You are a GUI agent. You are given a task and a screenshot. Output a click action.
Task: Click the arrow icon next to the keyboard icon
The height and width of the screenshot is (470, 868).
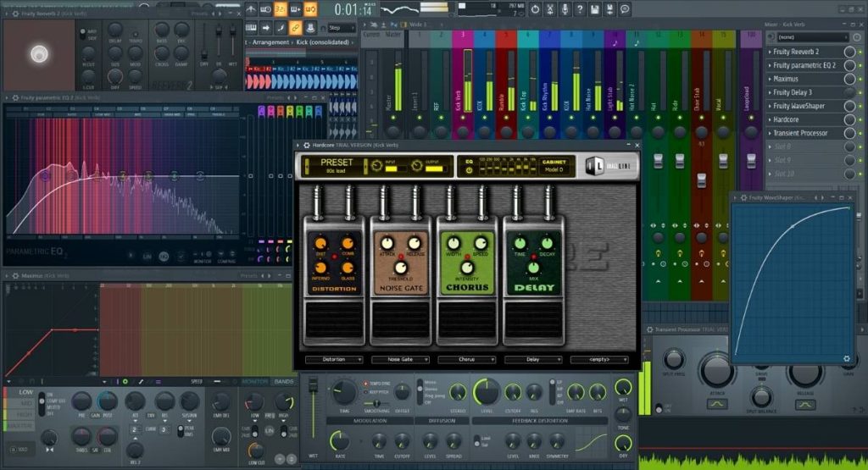tap(266, 28)
